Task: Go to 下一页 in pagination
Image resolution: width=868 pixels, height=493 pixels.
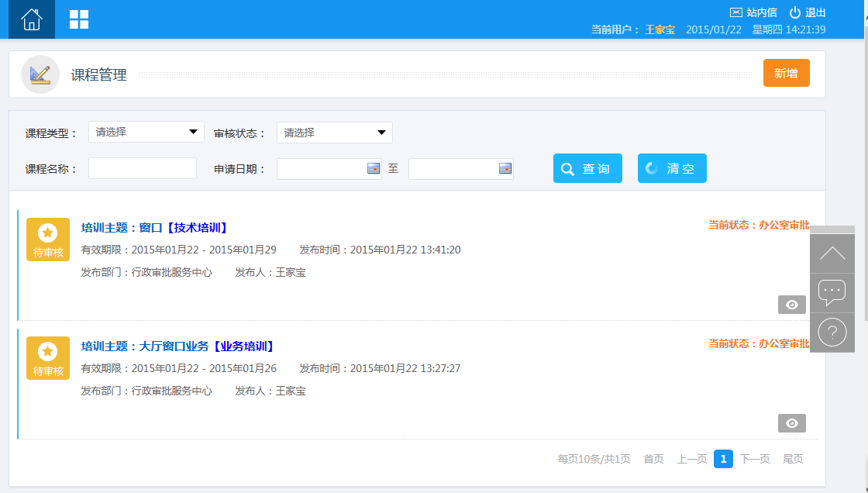Action: pyautogui.click(x=754, y=459)
